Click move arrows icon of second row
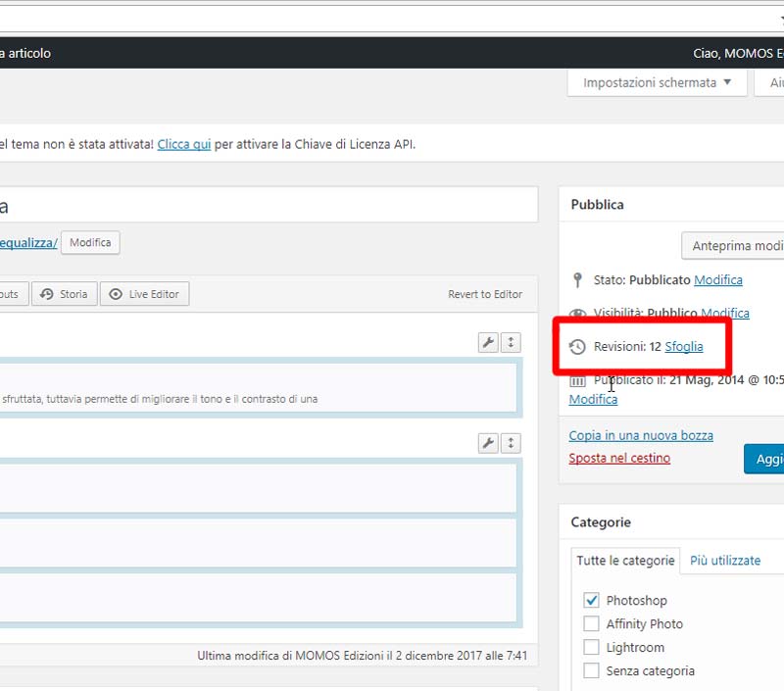Screen dimensions: 784x691 pos(511,443)
